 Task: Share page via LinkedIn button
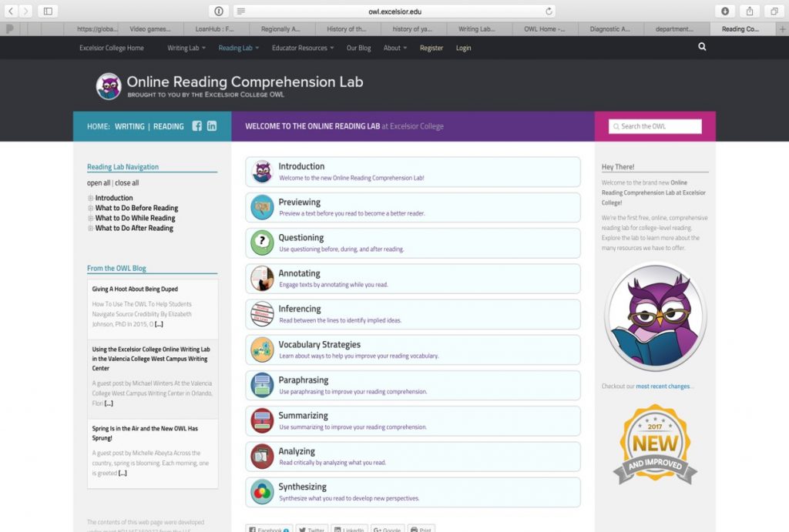click(x=349, y=529)
